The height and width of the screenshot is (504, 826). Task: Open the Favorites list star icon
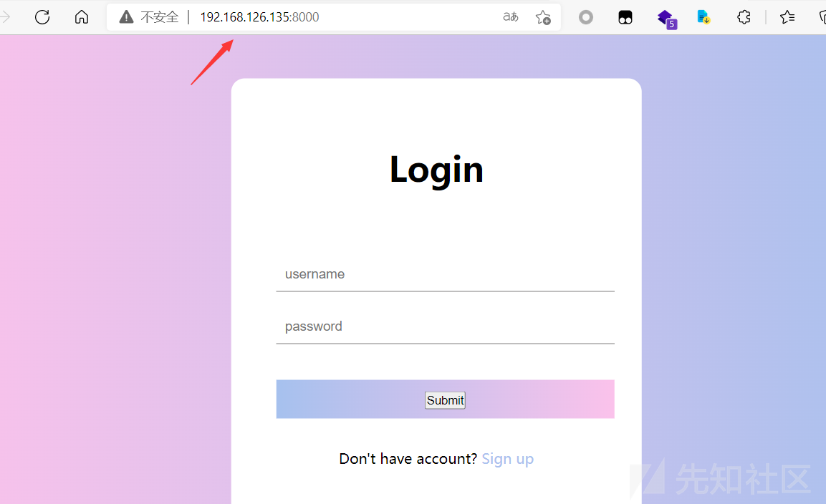click(x=787, y=17)
